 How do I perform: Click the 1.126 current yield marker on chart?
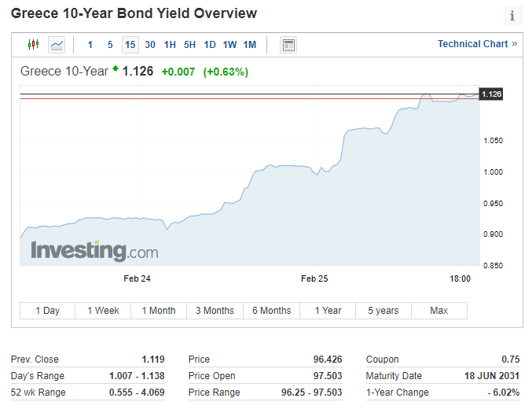(x=491, y=94)
